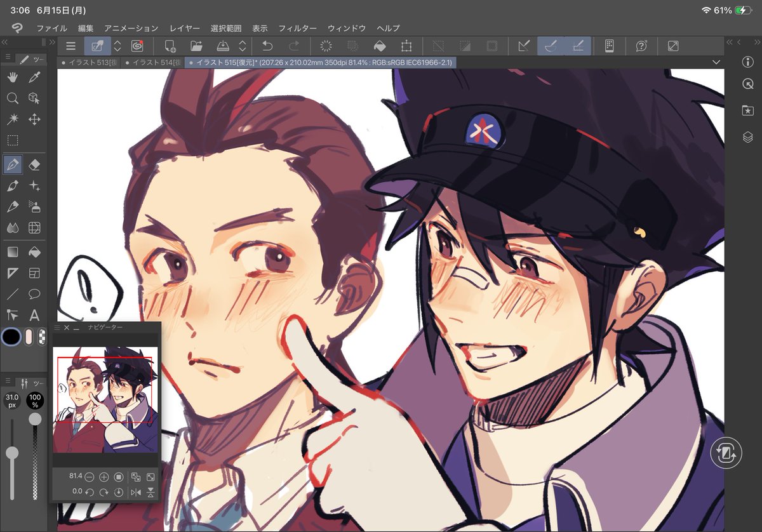Click the Redo arrow in command bar
This screenshot has height=532, width=762.
tap(294, 46)
